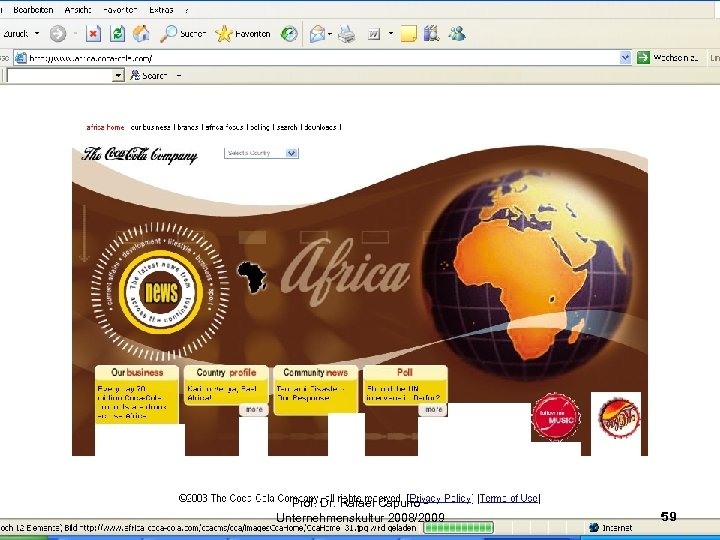Image resolution: width=720 pixels, height=540 pixels.
Task: Open the Favoriten star panel
Action: 242,34
